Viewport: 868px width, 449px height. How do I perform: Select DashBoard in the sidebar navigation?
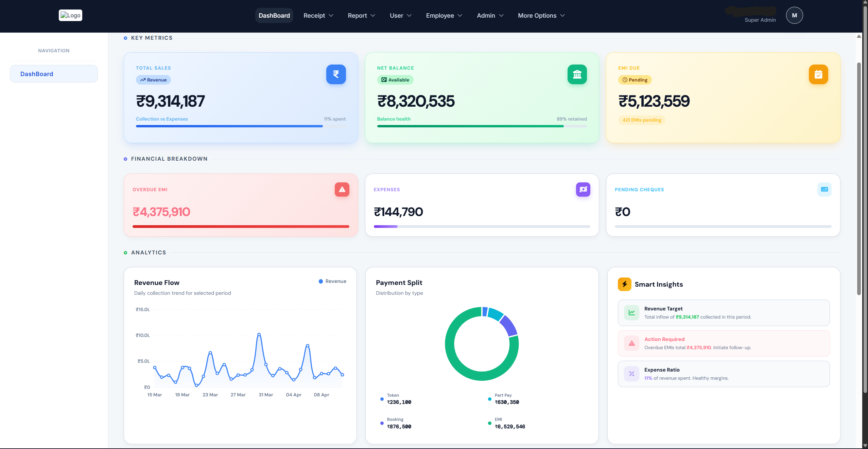54,73
